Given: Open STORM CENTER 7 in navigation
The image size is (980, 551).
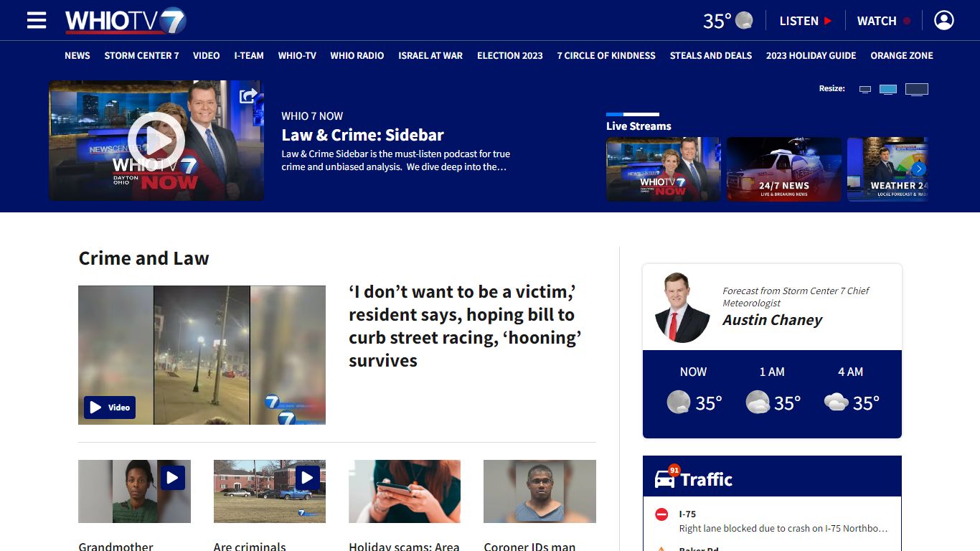Looking at the screenshot, I should click(141, 55).
